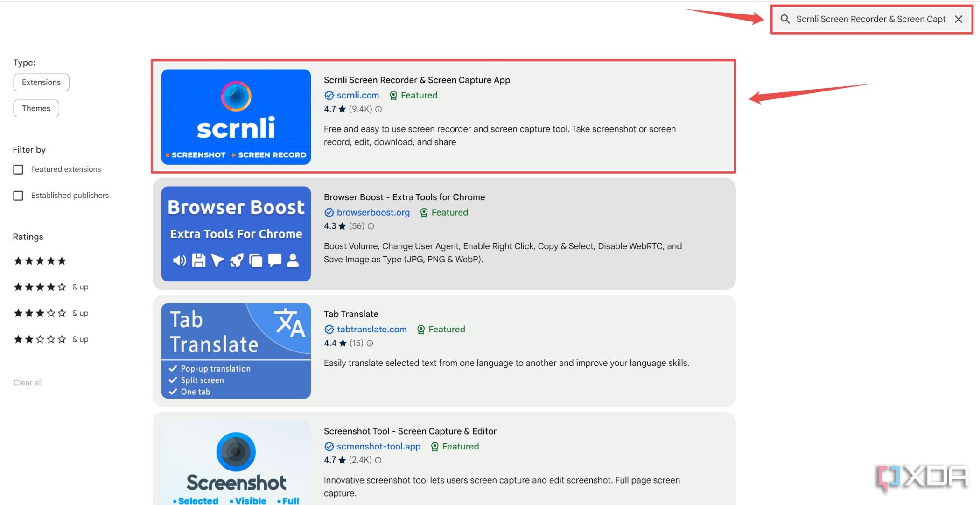Visit the tabtranslate.com publisher link
This screenshot has width=980, height=505.
coord(372,330)
